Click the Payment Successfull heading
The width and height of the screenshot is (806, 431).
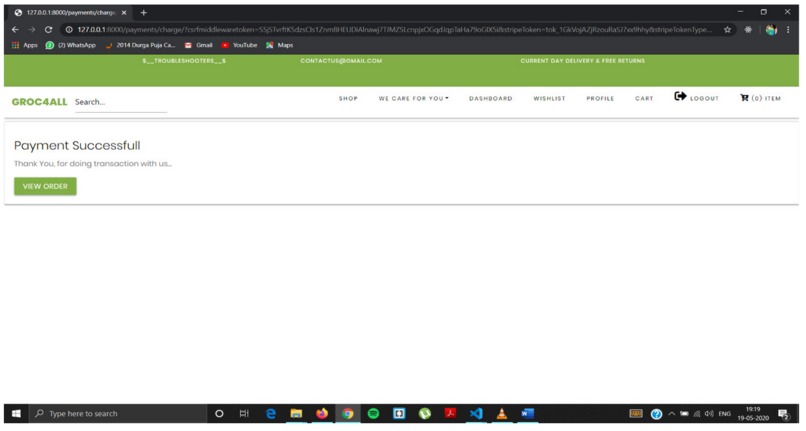point(77,146)
